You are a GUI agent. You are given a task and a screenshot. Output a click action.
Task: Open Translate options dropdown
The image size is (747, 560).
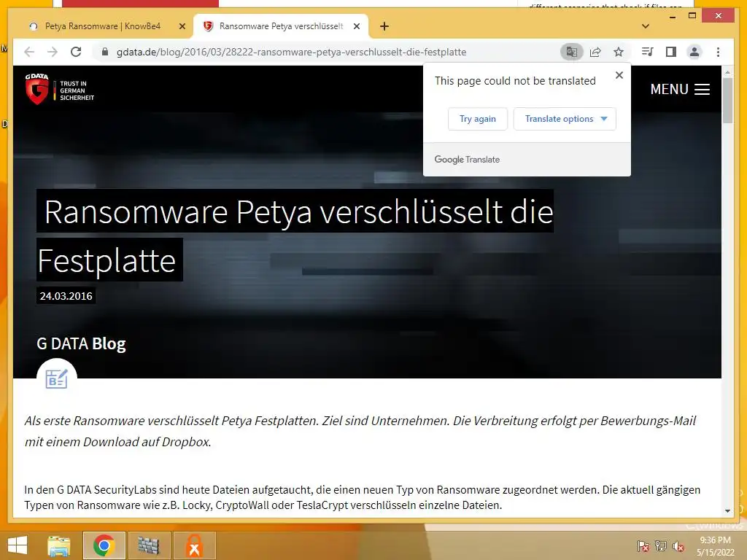point(565,119)
